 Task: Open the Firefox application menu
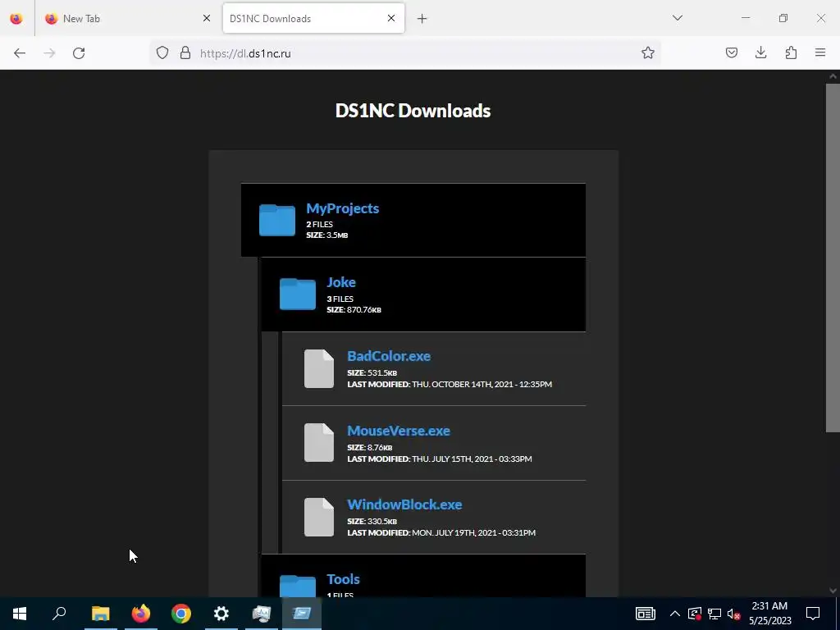(820, 52)
